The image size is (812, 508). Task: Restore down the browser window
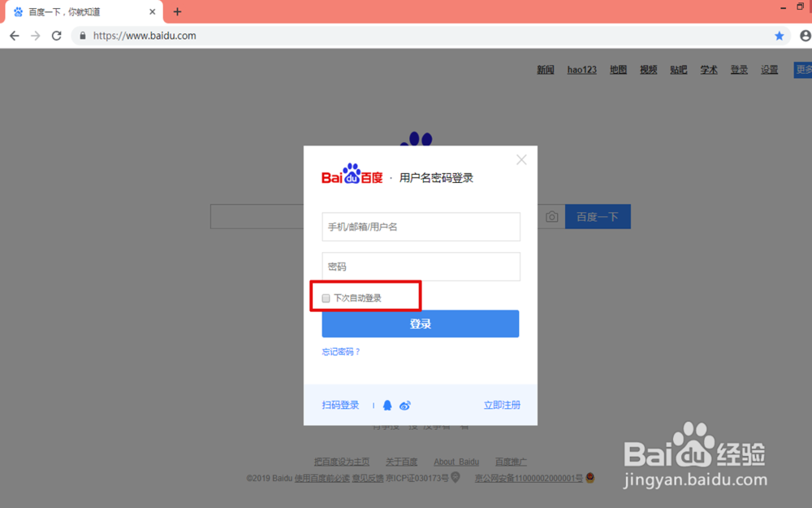pos(800,7)
